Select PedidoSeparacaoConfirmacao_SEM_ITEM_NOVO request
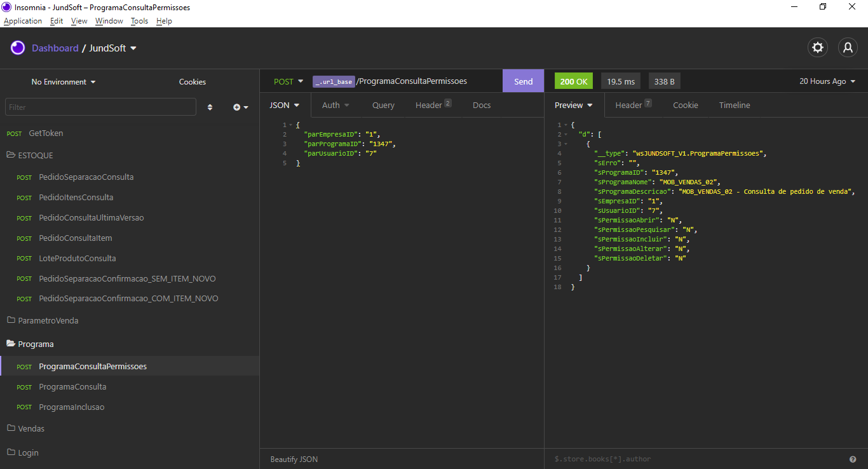The image size is (868, 469). [130, 278]
